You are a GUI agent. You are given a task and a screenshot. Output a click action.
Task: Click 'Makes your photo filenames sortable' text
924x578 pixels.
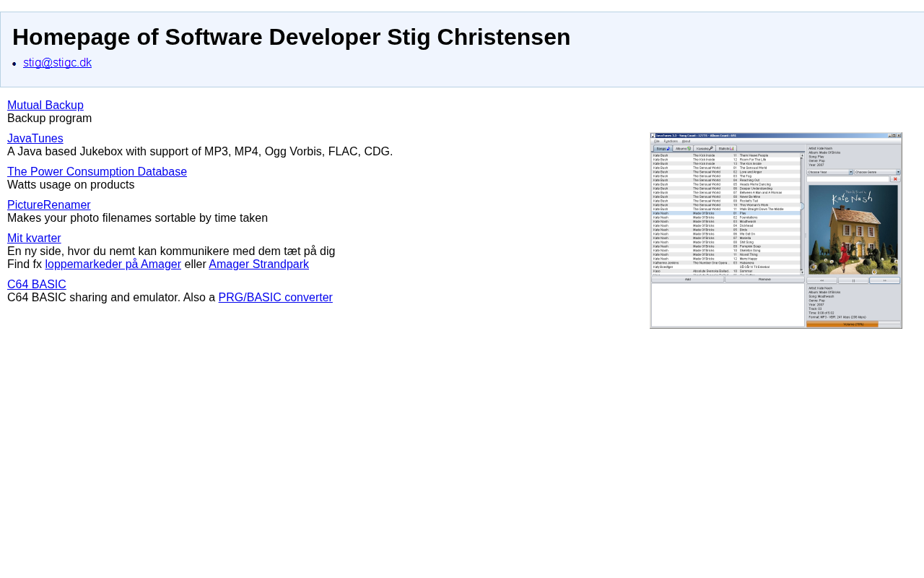tap(137, 218)
